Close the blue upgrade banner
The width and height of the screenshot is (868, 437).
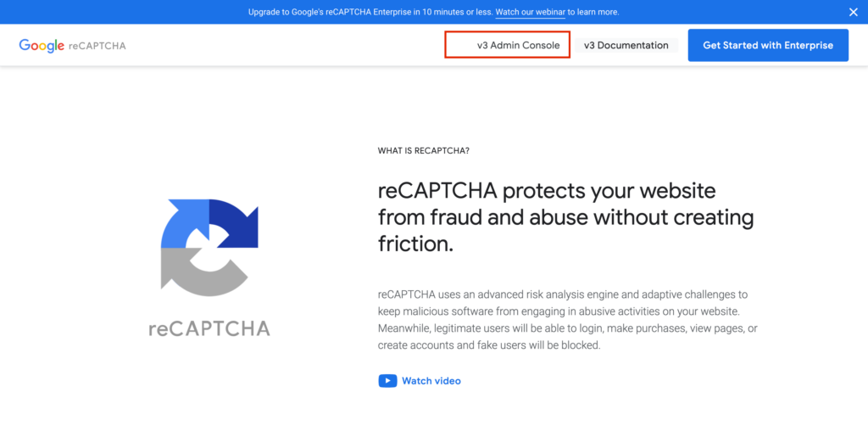pos(853,12)
